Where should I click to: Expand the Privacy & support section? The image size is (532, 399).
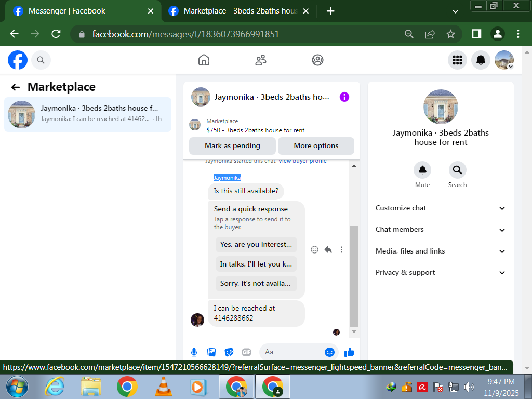(441, 272)
